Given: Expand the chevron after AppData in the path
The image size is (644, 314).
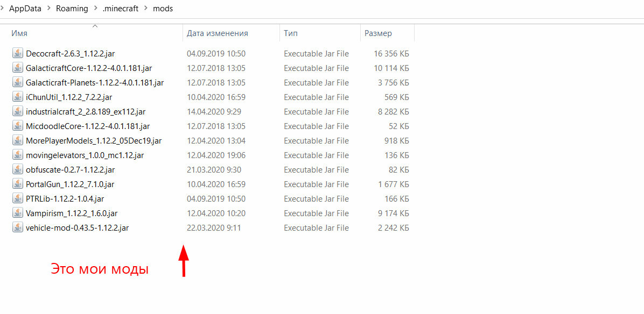Looking at the screenshot, I should (x=48, y=9).
